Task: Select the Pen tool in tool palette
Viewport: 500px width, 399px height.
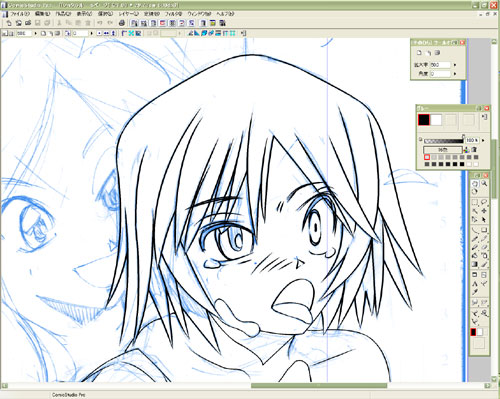Action: [474, 239]
